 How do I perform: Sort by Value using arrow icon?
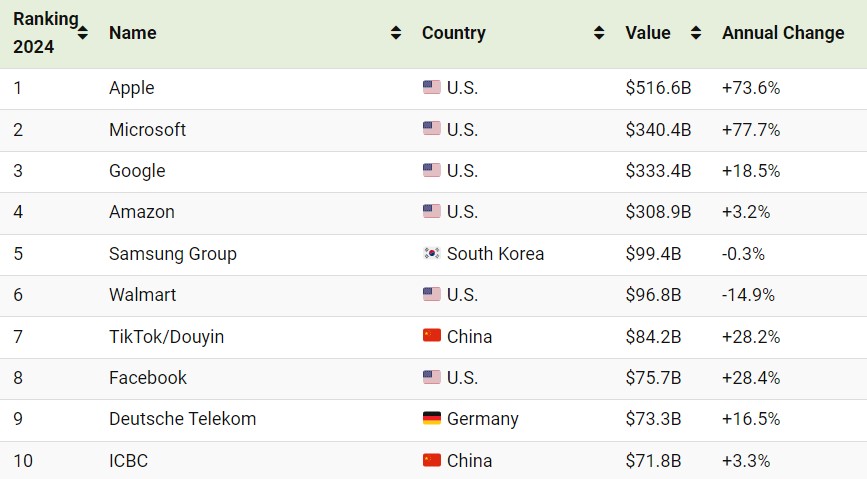pos(696,33)
